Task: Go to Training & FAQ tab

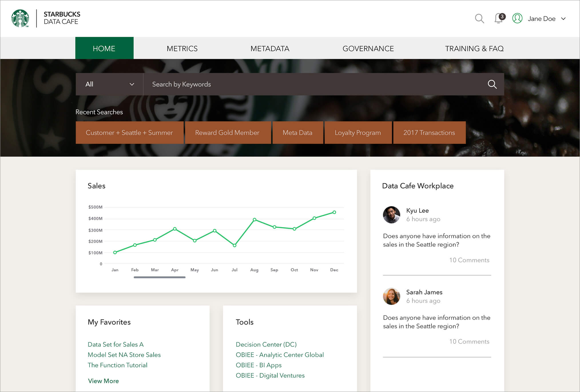Action: pyautogui.click(x=474, y=49)
